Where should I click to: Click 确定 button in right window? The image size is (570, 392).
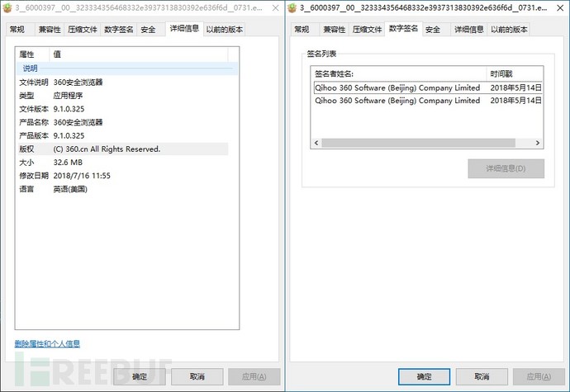pos(425,377)
